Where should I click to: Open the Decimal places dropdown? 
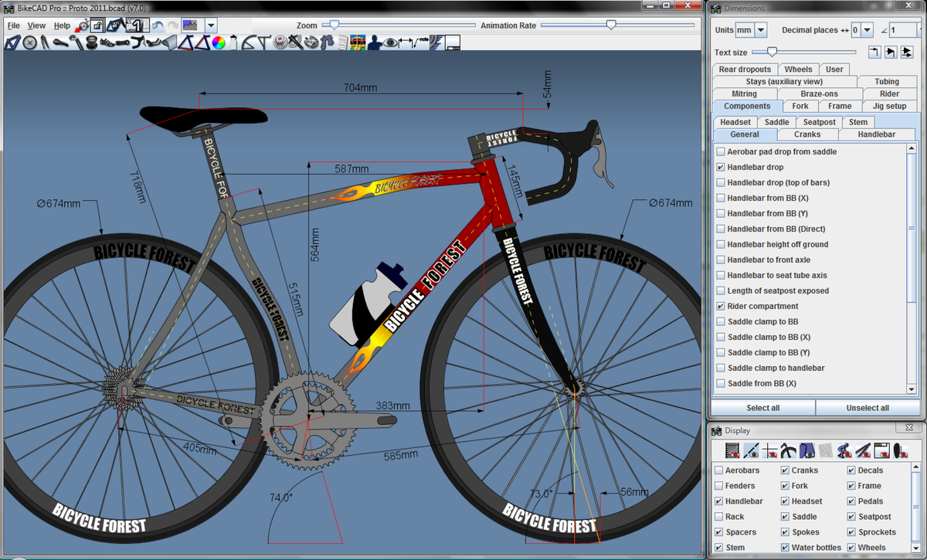(867, 29)
